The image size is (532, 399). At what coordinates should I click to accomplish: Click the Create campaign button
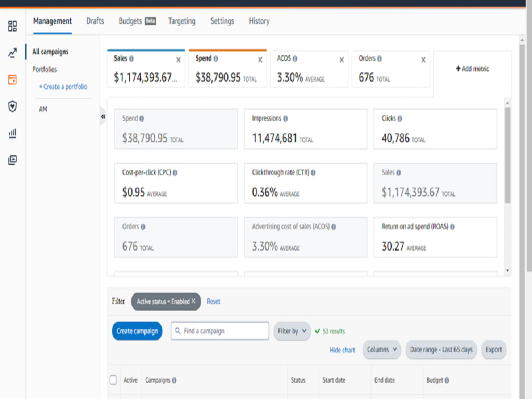click(x=137, y=331)
